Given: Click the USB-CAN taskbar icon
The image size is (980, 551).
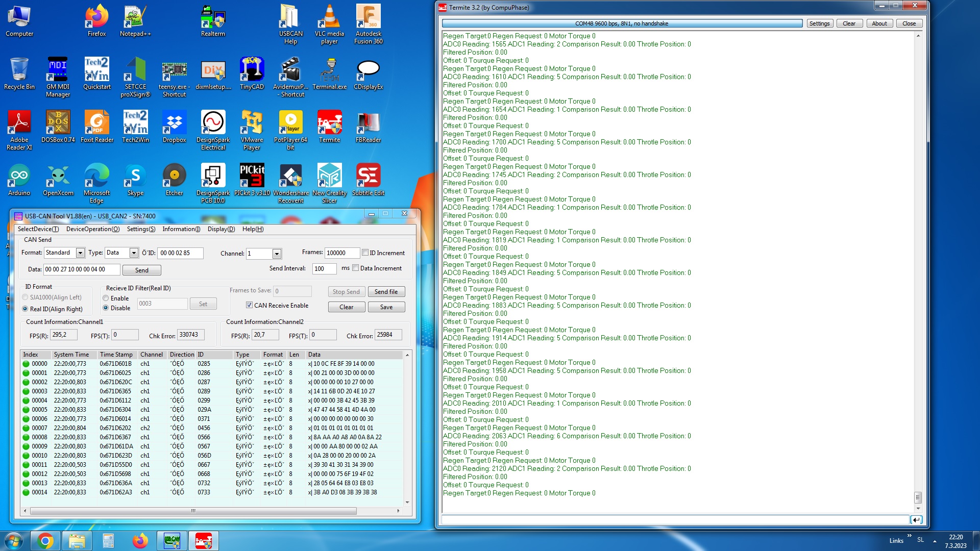Looking at the screenshot, I should [172, 541].
